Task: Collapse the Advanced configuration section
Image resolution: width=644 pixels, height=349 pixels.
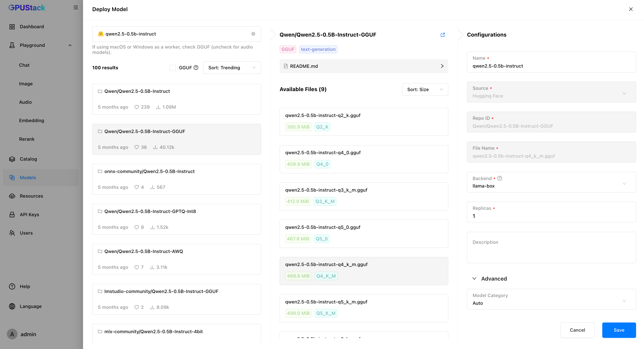Action: [x=475, y=278]
